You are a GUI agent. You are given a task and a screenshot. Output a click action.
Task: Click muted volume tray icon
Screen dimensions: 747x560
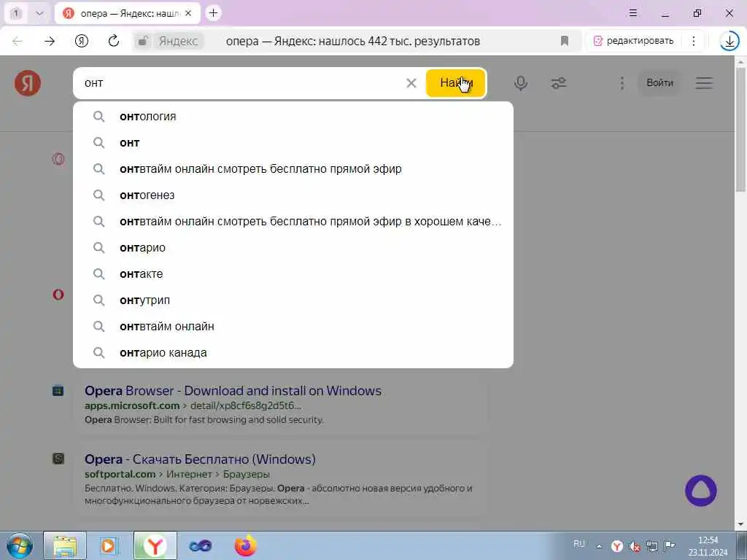coord(635,546)
